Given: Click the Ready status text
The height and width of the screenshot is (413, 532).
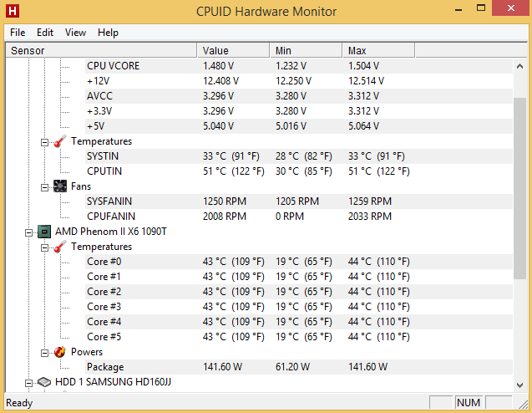Looking at the screenshot, I should (19, 403).
